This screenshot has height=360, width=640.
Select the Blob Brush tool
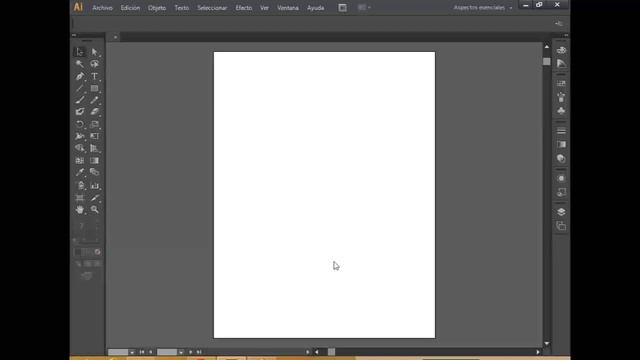click(80, 111)
